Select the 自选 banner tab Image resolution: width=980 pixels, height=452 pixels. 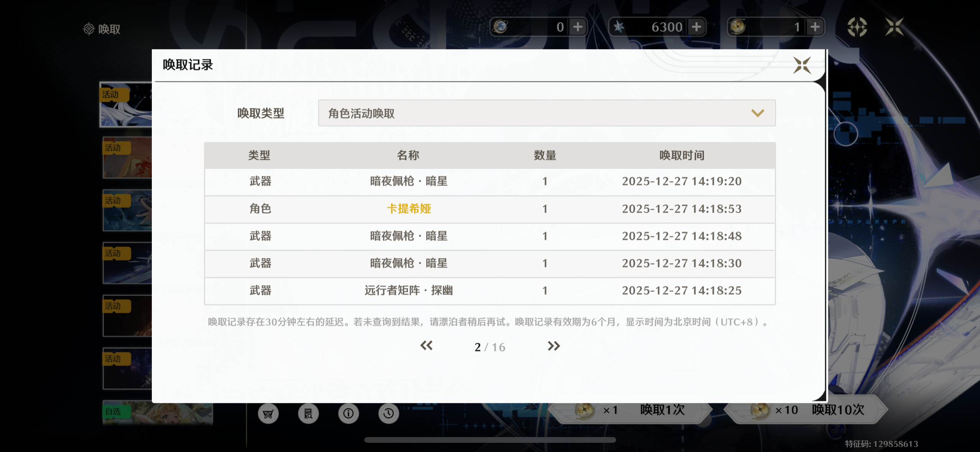(x=157, y=413)
